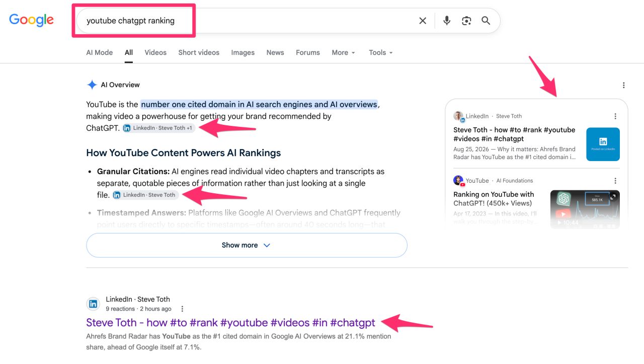Open 'Ranking on YouTube with ChatGPT!' video card
This screenshot has height=364, width=644.
coord(494,198)
